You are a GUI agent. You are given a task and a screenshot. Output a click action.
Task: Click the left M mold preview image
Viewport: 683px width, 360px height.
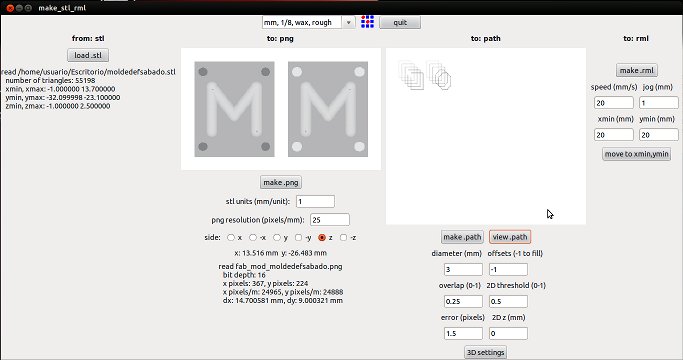(x=234, y=109)
